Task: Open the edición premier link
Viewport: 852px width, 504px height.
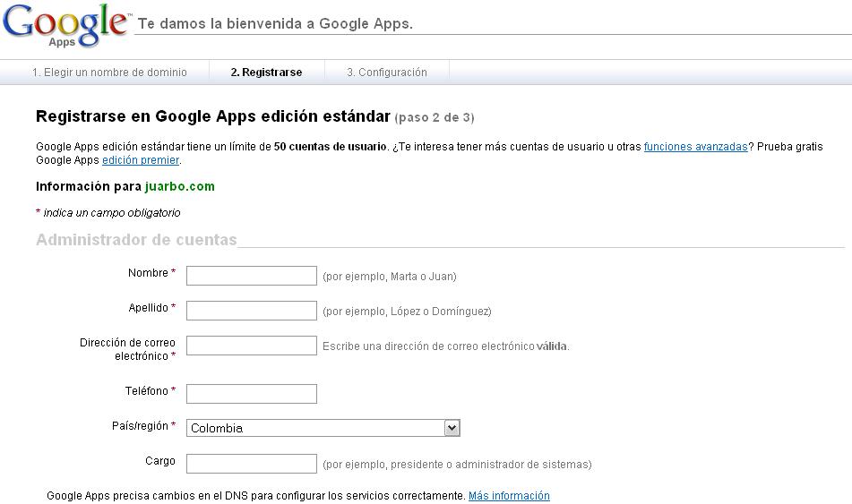Action: coord(141,160)
